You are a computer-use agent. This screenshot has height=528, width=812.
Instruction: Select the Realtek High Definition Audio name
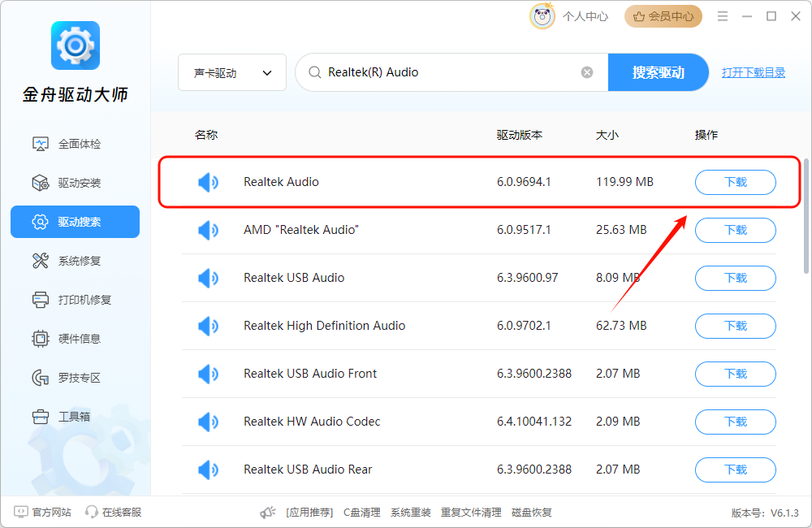(x=324, y=326)
